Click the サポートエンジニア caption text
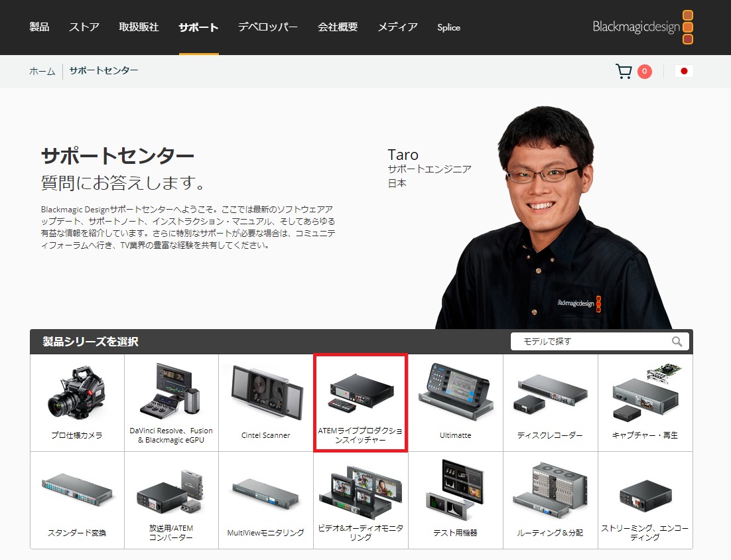731x560 pixels. point(429,169)
